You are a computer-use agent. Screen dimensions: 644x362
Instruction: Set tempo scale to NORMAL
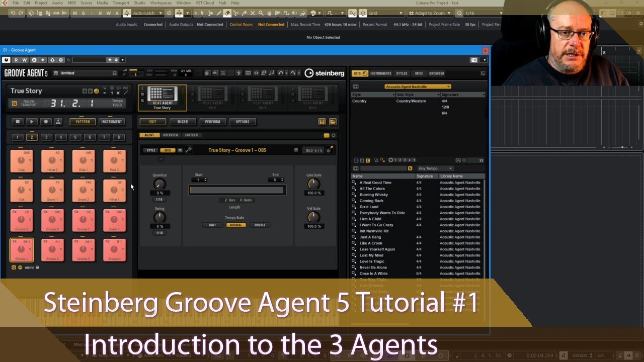[x=235, y=225]
